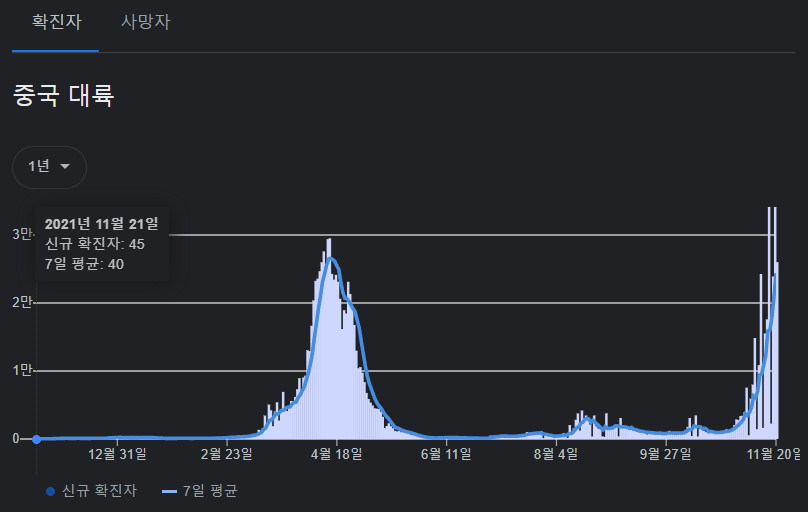Switch to the 확진자 tab
This screenshot has width=808, height=512.
pyautogui.click(x=56, y=22)
